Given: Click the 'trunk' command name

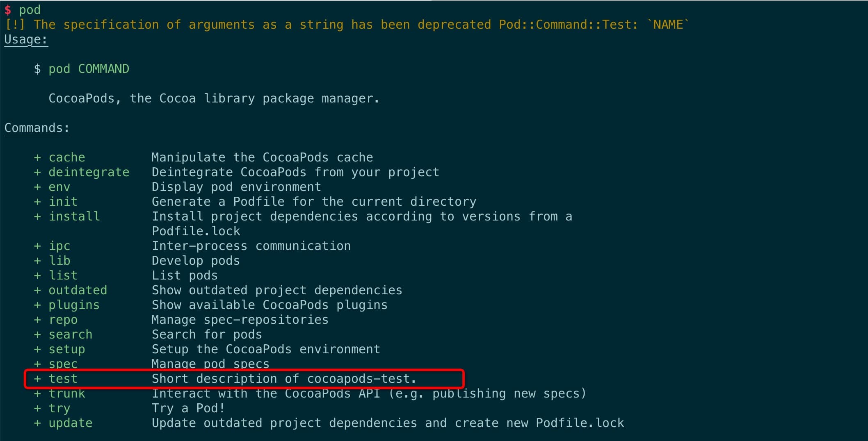Looking at the screenshot, I should (67, 393).
